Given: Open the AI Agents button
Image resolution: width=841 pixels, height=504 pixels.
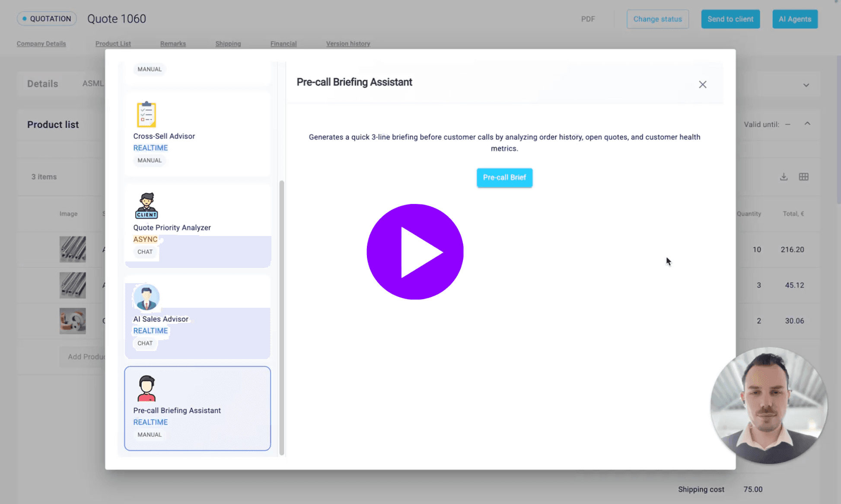Looking at the screenshot, I should coord(794,19).
